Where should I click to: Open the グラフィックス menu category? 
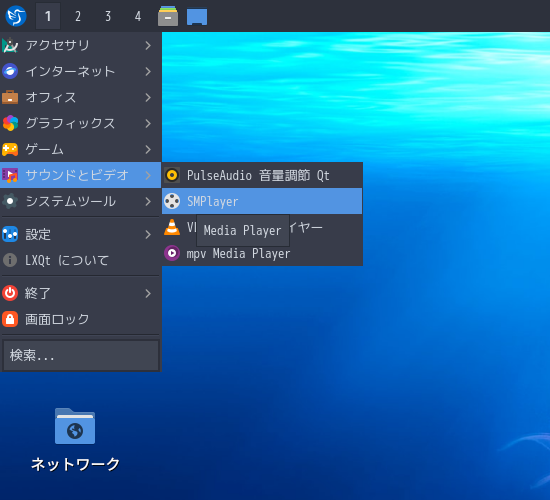pos(81,123)
